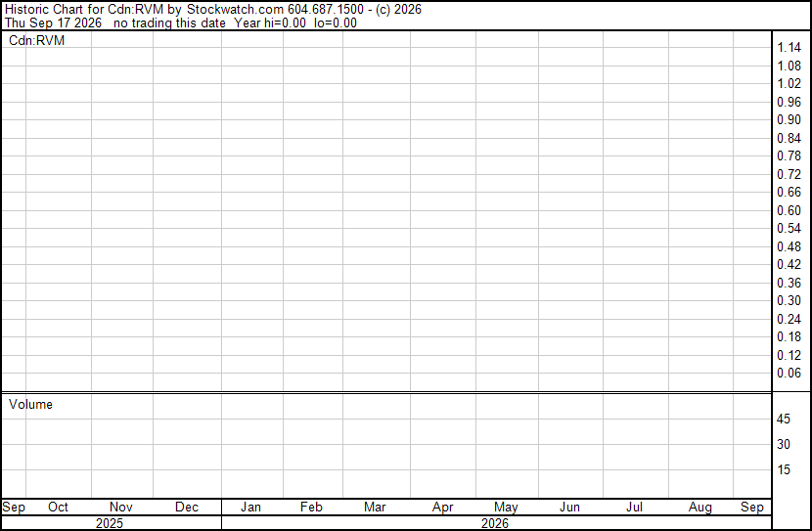The image size is (812, 531).
Task: Click the 0.06 price axis value
Action: 789,374
